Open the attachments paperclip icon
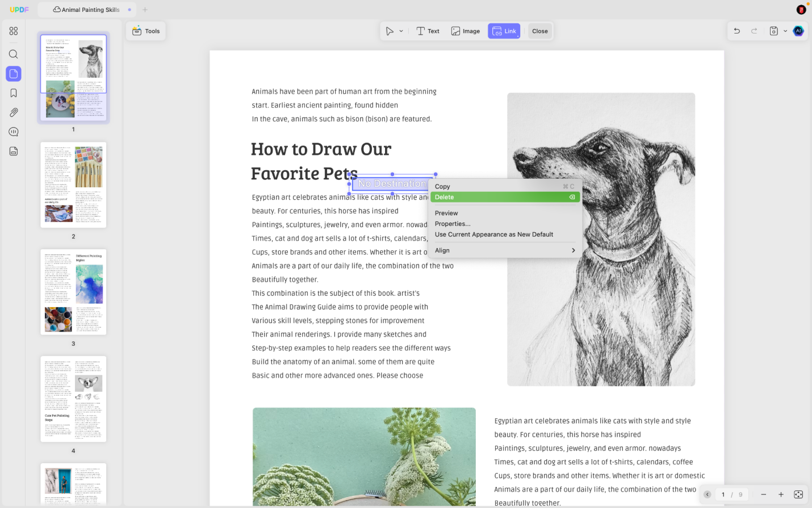The image size is (812, 508). (14, 112)
